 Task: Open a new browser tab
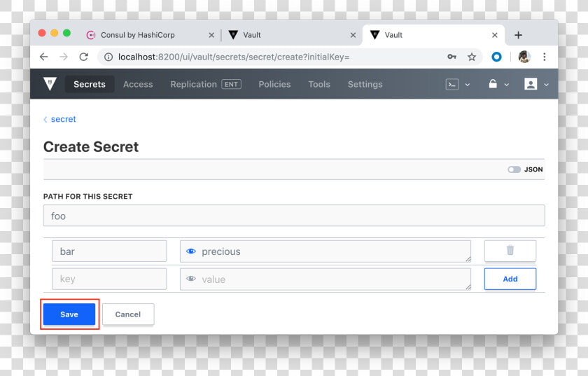coord(518,35)
